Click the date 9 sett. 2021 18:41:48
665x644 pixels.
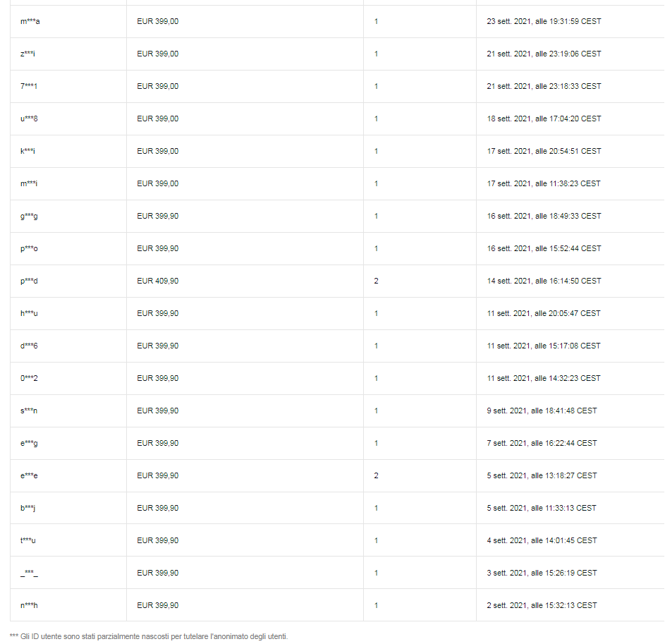point(542,411)
